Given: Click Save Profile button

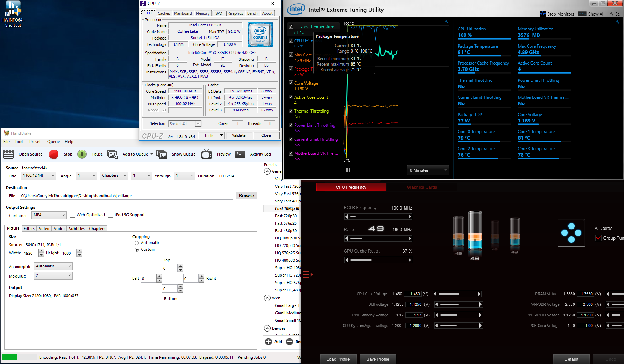Looking at the screenshot, I should point(378,359).
